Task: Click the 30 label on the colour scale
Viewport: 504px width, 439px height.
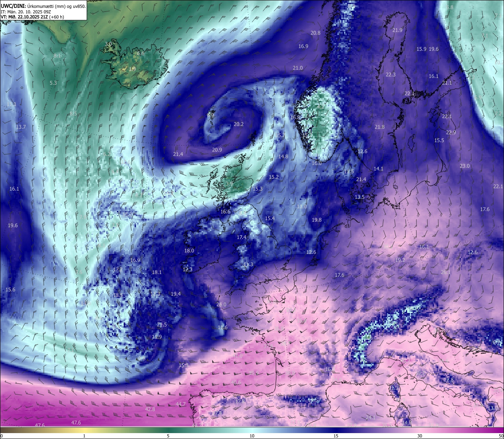Action: [420, 436]
